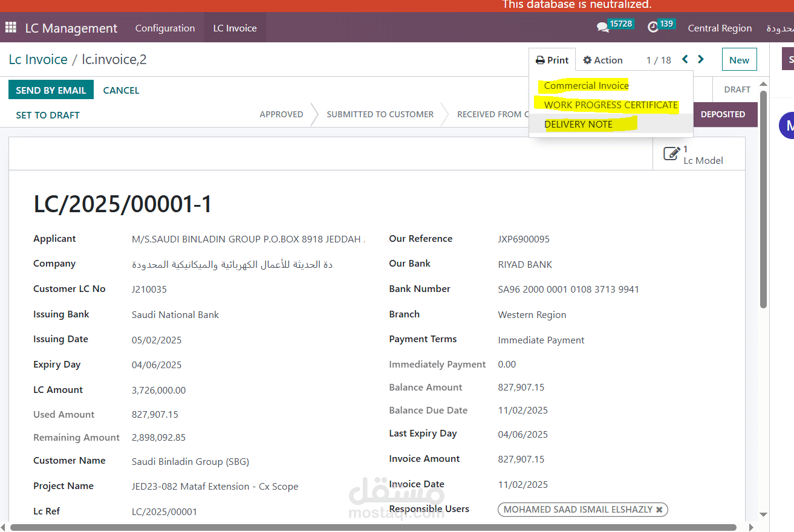Click the Applicant M/S.SAUDI BINLADIN GROUP value
Image resolution: width=794 pixels, height=532 pixels.
pos(248,239)
